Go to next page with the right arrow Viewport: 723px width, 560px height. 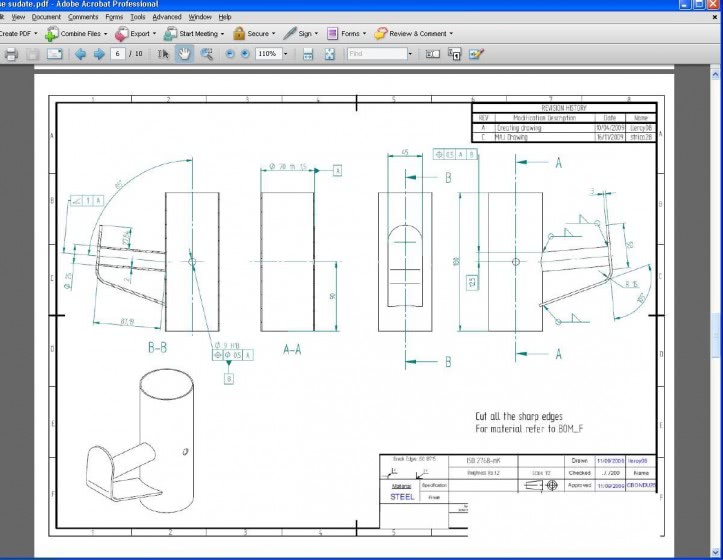(x=100, y=54)
